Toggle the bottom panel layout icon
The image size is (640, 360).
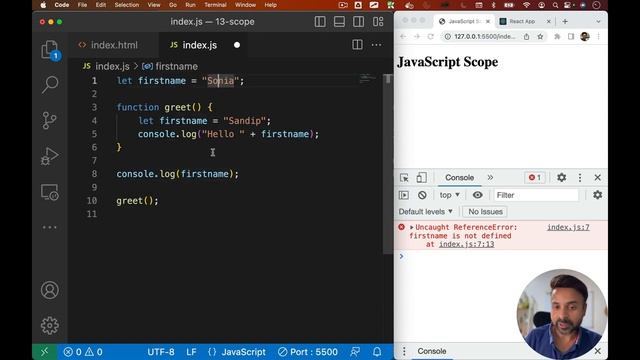point(339,22)
